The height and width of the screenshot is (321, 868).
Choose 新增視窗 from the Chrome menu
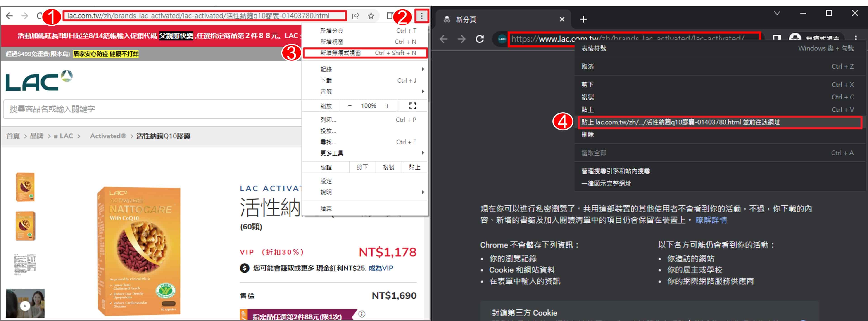click(x=365, y=42)
